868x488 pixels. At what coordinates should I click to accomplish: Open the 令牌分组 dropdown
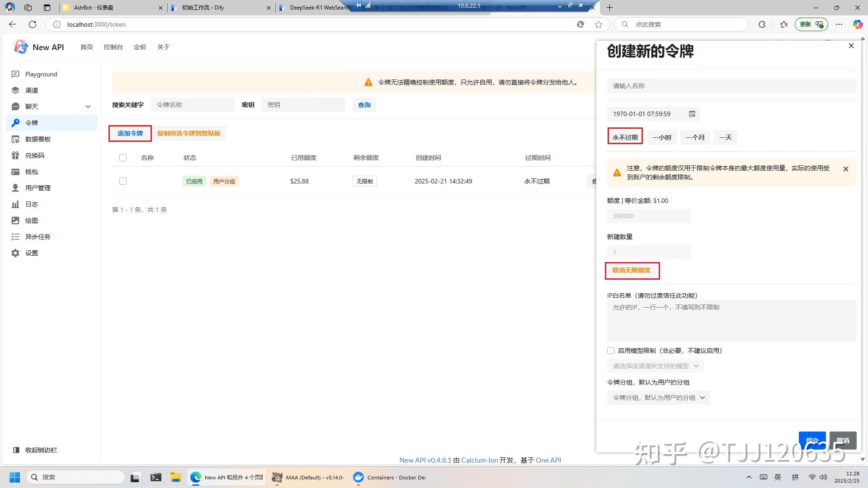tap(658, 398)
